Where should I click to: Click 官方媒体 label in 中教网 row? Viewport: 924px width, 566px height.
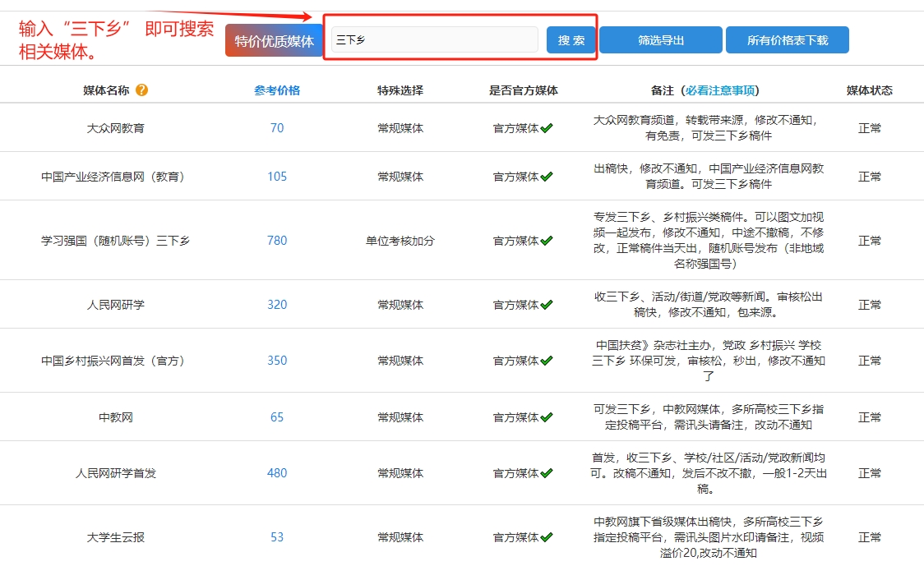click(515, 417)
